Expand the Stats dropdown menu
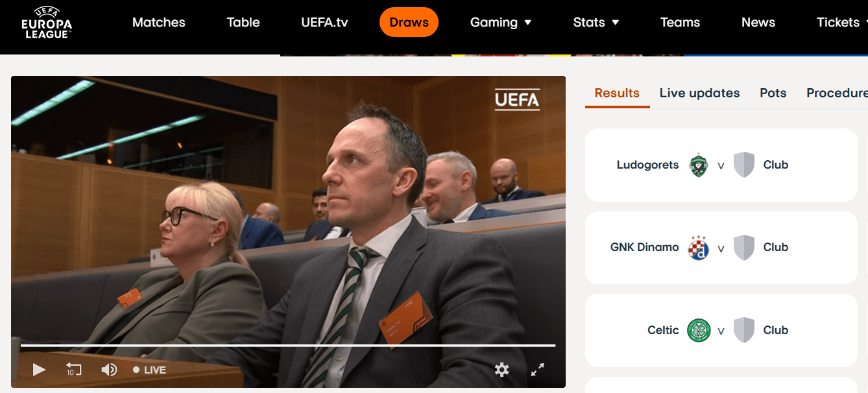 pyautogui.click(x=596, y=22)
